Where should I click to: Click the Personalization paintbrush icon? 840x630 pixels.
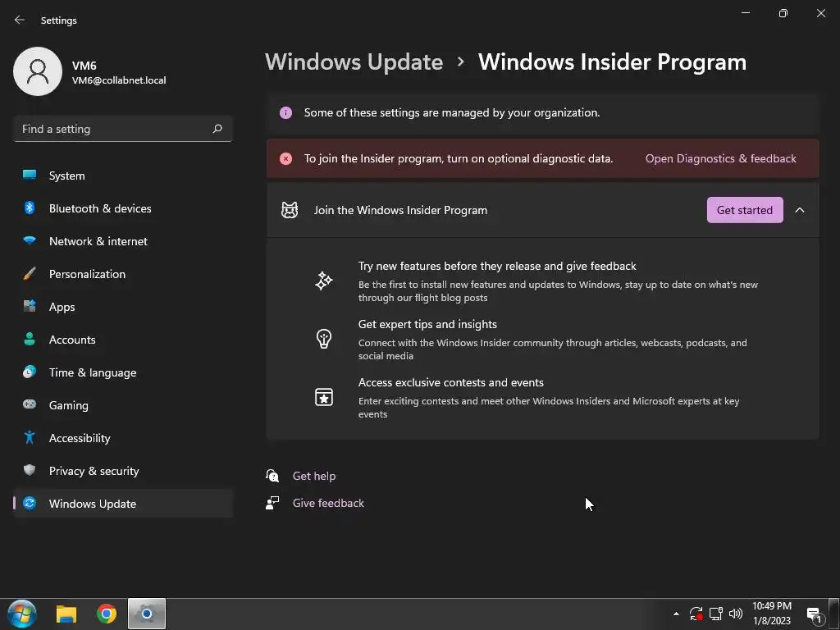[30, 274]
